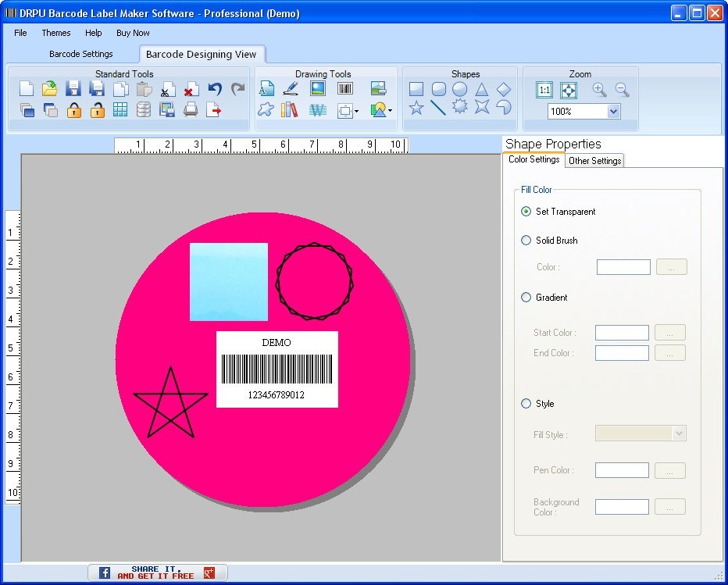
Task: Switch to the Barcode Settings tab
Action: [x=81, y=54]
